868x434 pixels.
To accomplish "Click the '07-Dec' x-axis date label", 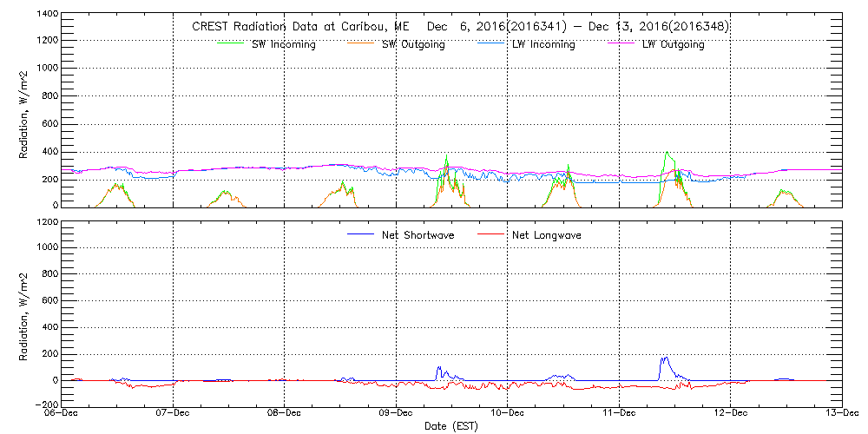I will (173, 413).
